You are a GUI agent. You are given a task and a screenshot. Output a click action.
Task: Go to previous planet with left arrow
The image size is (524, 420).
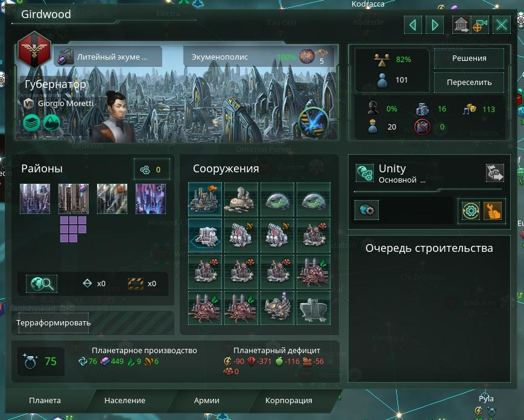[412, 25]
